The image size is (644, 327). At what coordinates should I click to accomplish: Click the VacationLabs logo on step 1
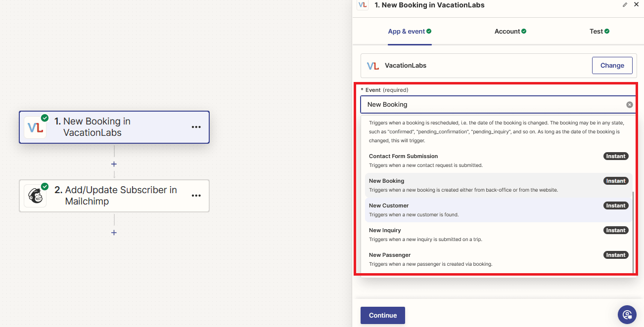35,127
